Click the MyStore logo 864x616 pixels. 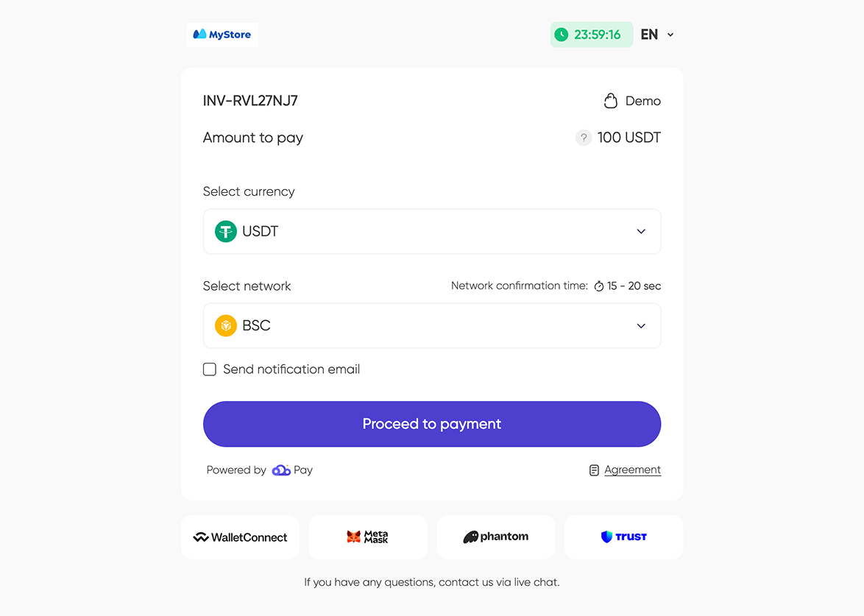pyautogui.click(x=222, y=35)
